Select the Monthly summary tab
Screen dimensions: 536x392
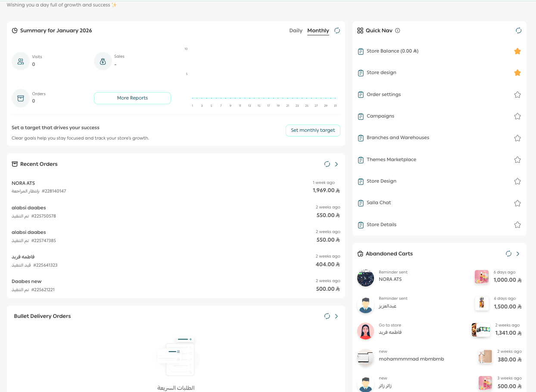[x=318, y=31]
